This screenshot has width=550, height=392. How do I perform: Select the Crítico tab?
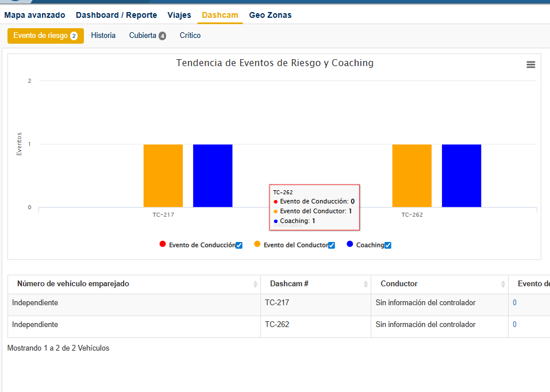pyautogui.click(x=190, y=36)
